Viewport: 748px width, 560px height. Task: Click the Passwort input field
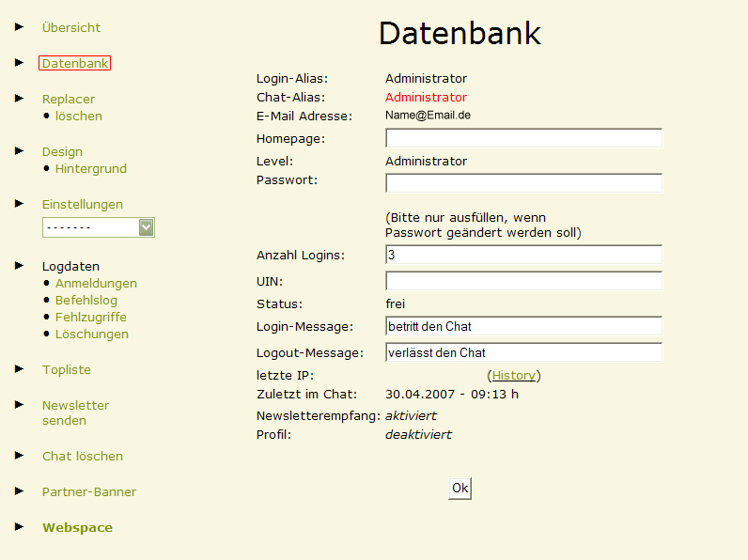point(523,183)
